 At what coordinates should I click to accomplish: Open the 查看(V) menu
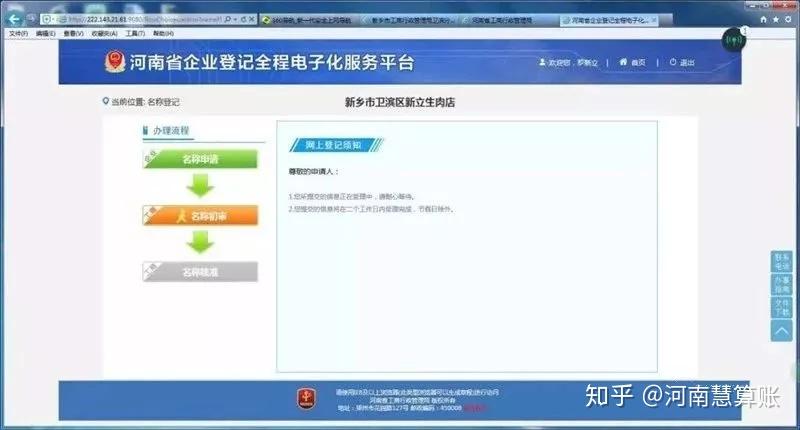(73, 34)
